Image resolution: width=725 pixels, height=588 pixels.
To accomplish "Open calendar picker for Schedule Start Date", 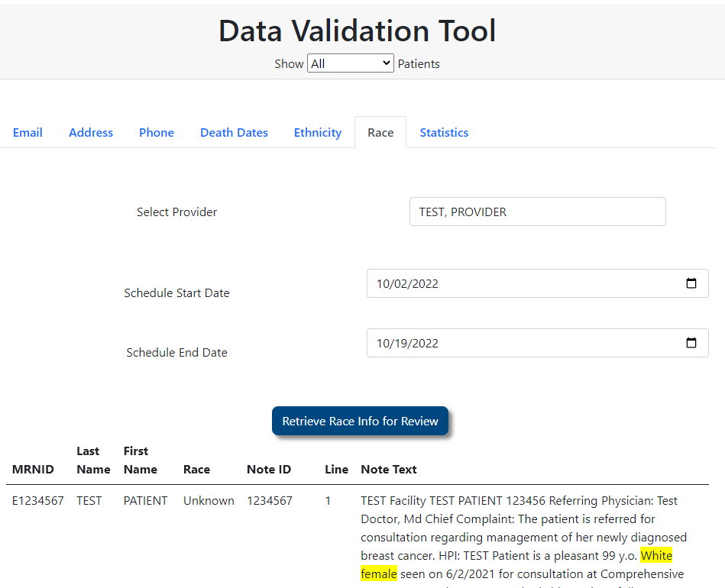I will 691,283.
